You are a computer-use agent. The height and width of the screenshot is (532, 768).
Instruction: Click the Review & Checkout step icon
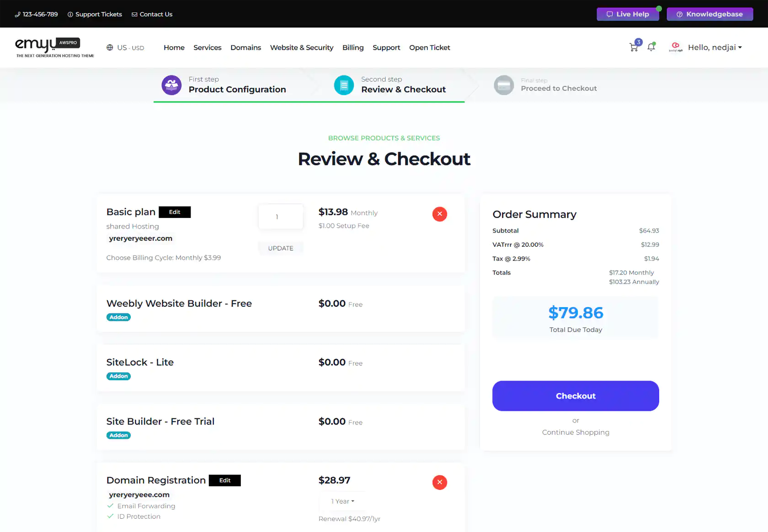pyautogui.click(x=344, y=85)
